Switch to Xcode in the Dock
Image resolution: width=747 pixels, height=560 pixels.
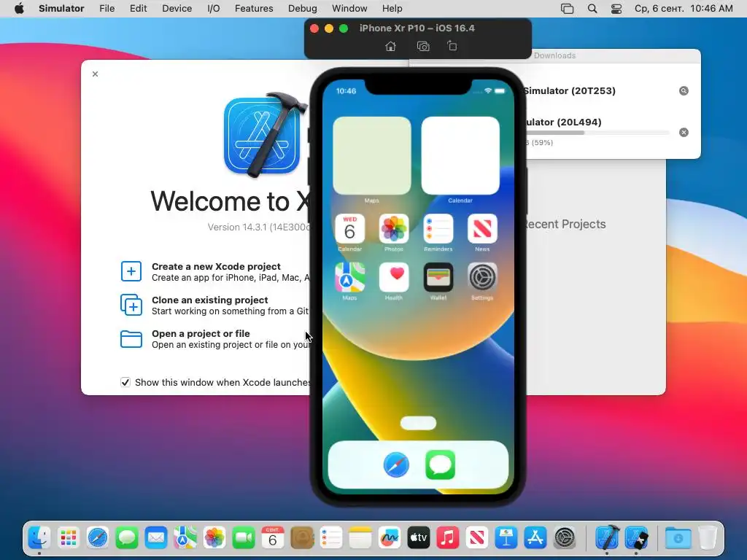point(607,538)
